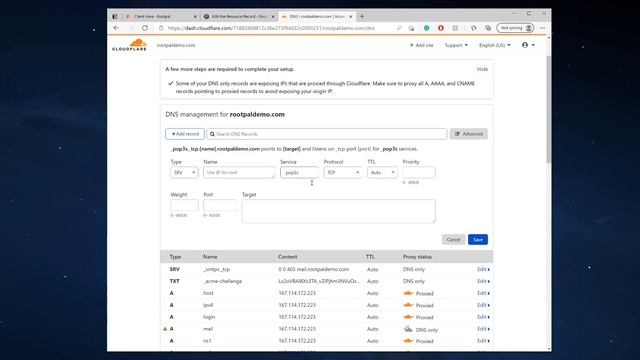Image resolution: width=640 pixels, height=360 pixels.
Task: Open the Support menu
Action: coord(456,45)
